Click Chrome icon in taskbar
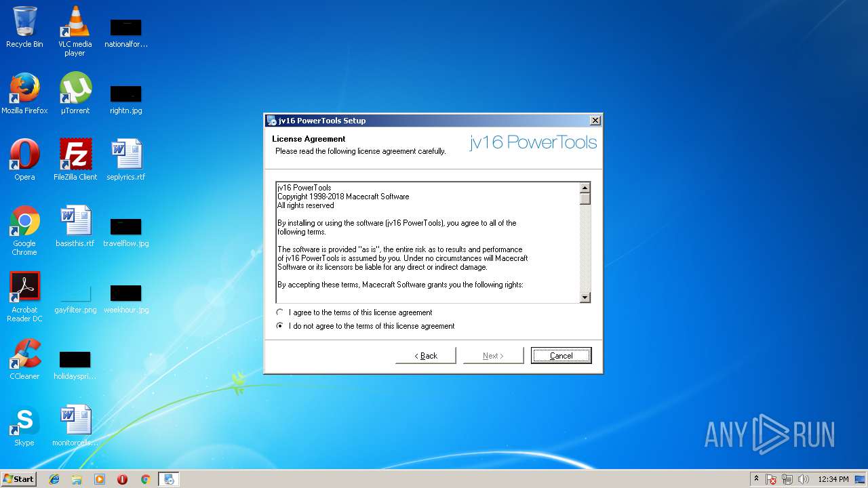This screenshot has width=868, height=488. point(145,479)
